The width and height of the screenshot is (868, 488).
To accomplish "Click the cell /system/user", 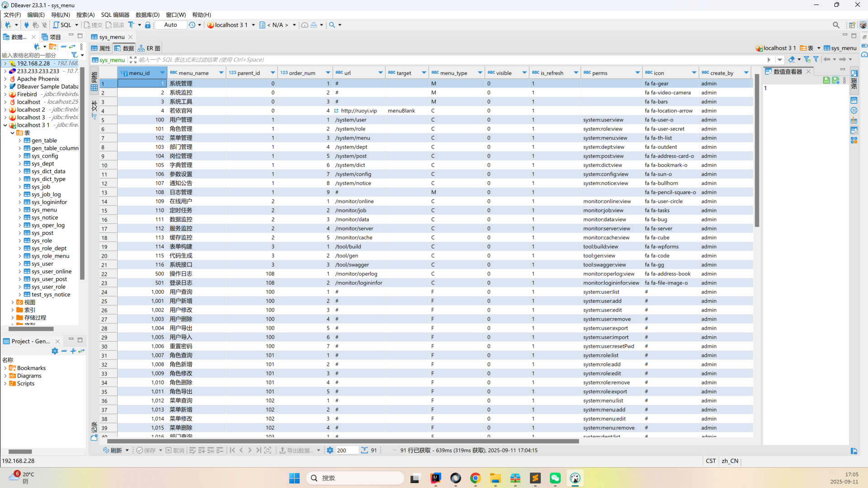I will (x=359, y=120).
